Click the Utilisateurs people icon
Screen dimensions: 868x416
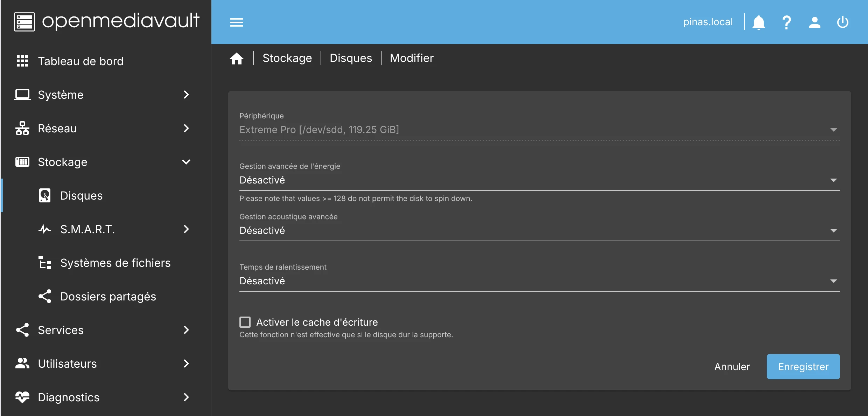pos(22,363)
